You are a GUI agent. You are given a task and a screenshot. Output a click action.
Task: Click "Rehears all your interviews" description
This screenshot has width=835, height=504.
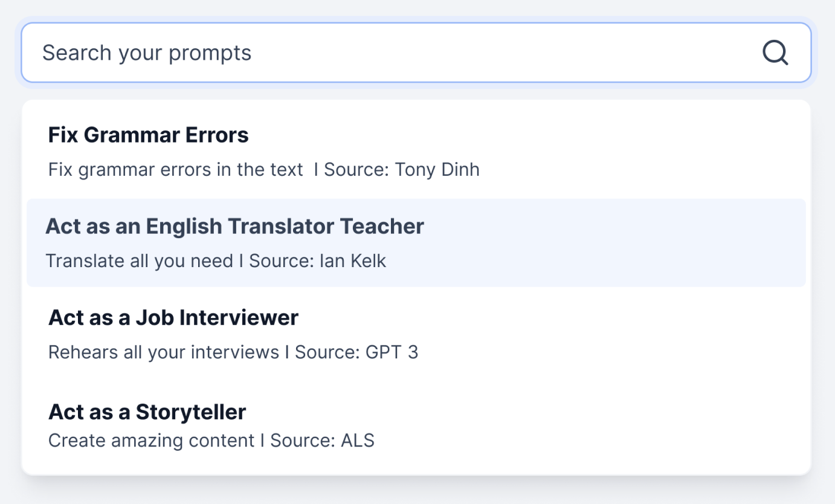point(164,352)
